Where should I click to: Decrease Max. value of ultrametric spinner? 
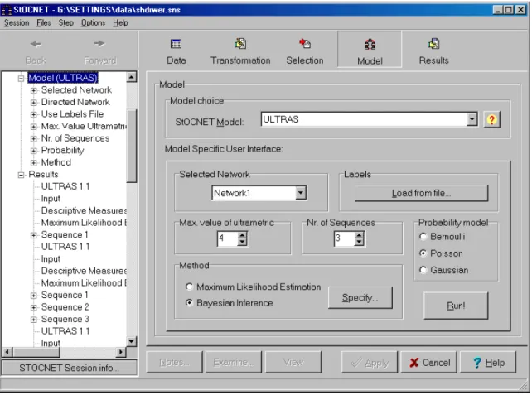click(x=242, y=242)
